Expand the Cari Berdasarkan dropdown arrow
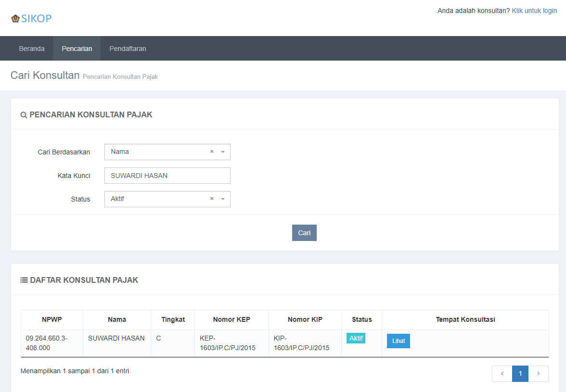 223,152
